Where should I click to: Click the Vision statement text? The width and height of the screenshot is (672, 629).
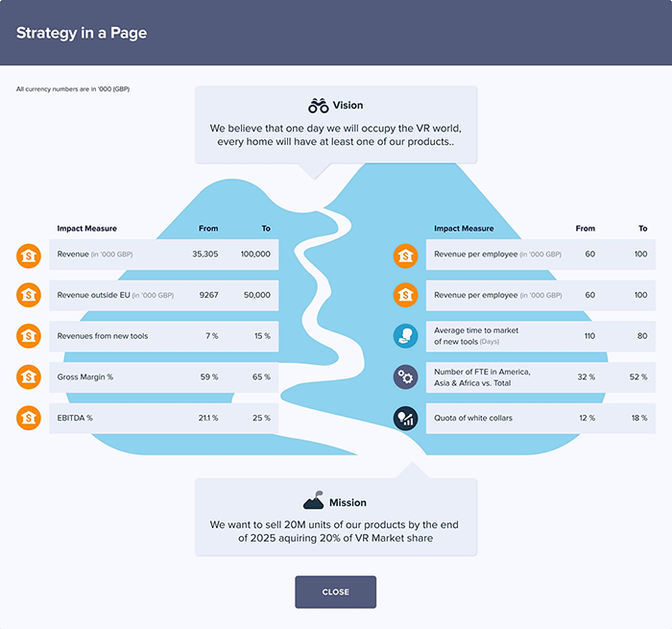point(335,134)
